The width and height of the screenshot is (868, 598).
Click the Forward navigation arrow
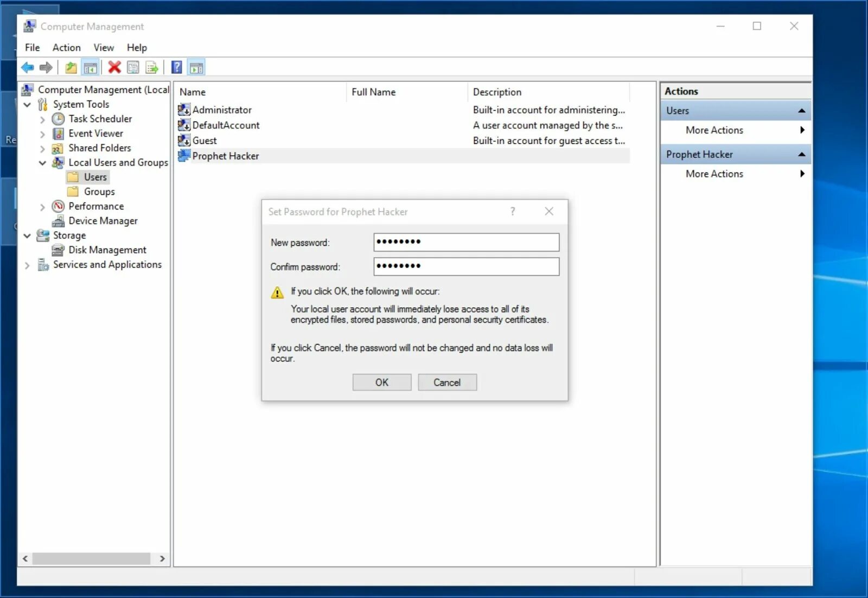[46, 67]
